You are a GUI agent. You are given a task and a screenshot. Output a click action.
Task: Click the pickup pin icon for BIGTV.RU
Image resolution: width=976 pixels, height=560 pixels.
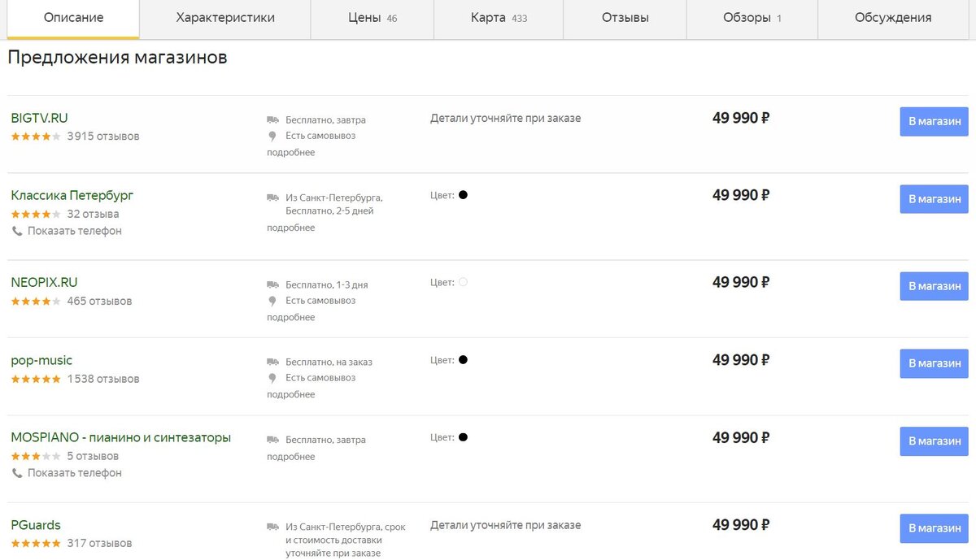click(x=272, y=136)
